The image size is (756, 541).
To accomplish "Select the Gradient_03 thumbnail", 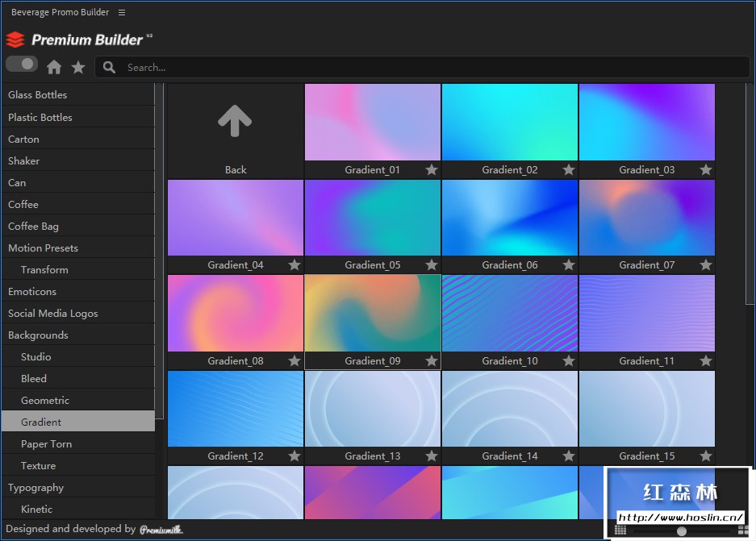I will click(647, 123).
